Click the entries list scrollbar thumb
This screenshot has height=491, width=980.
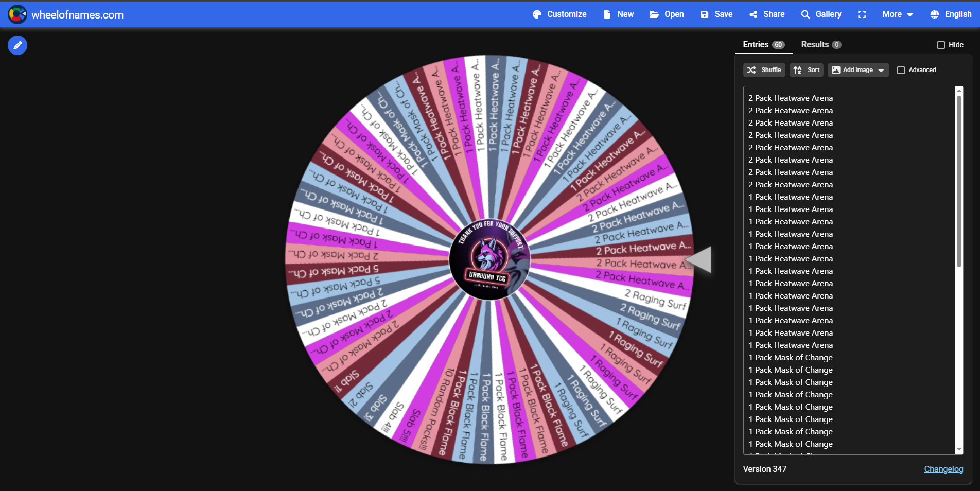[959, 181]
